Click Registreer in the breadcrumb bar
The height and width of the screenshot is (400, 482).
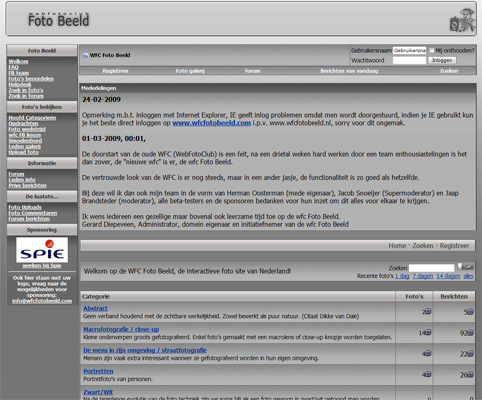click(x=454, y=246)
